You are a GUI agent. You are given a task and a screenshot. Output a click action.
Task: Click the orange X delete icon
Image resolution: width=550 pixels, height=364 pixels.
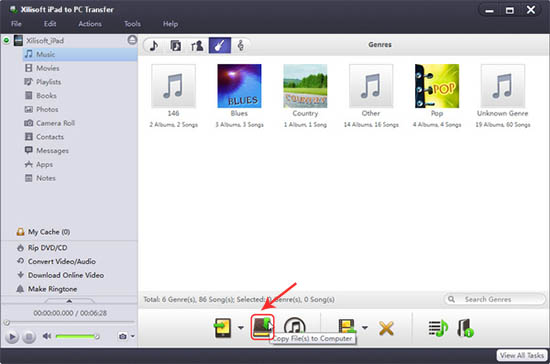[x=386, y=329]
